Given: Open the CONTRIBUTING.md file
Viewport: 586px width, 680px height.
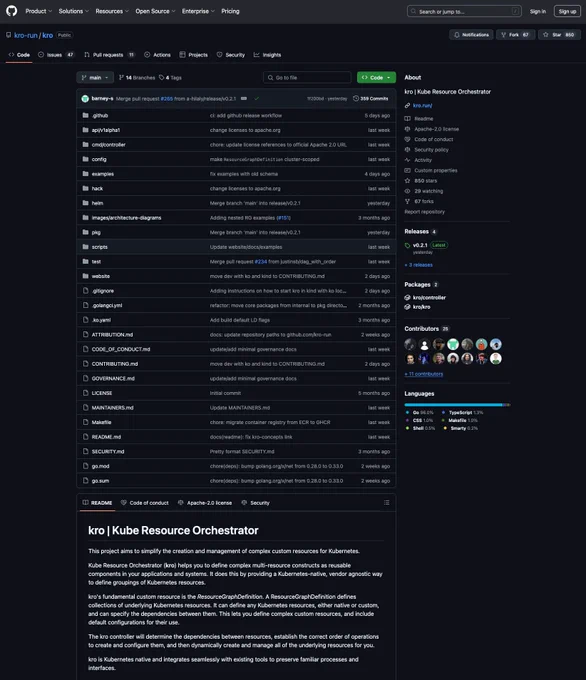Looking at the screenshot, I should coord(115,364).
